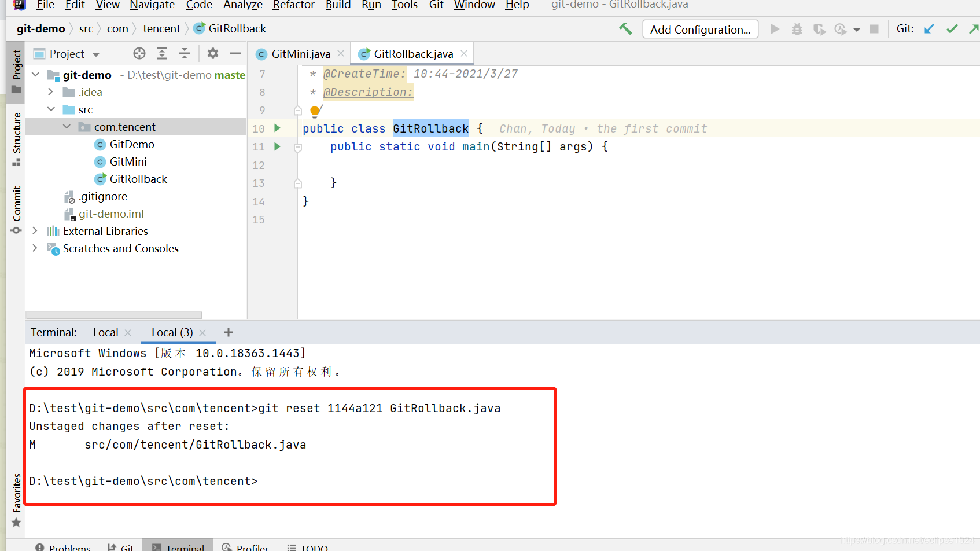Select GitRollback class in project tree
The image size is (980, 551).
(138, 179)
